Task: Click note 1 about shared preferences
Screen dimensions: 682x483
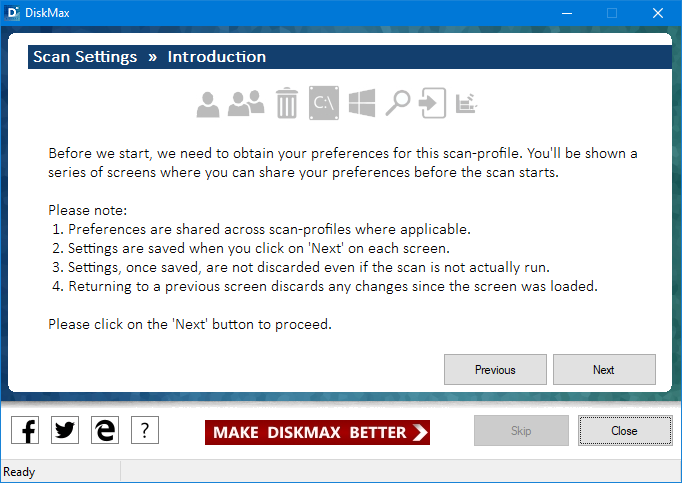Action: (261, 229)
